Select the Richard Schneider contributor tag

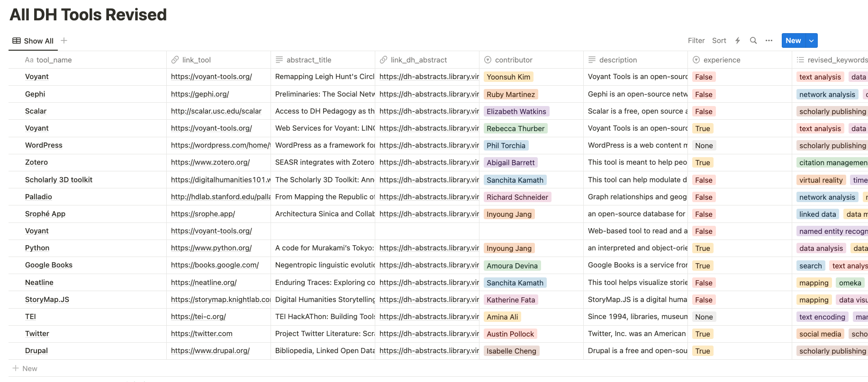click(x=517, y=197)
